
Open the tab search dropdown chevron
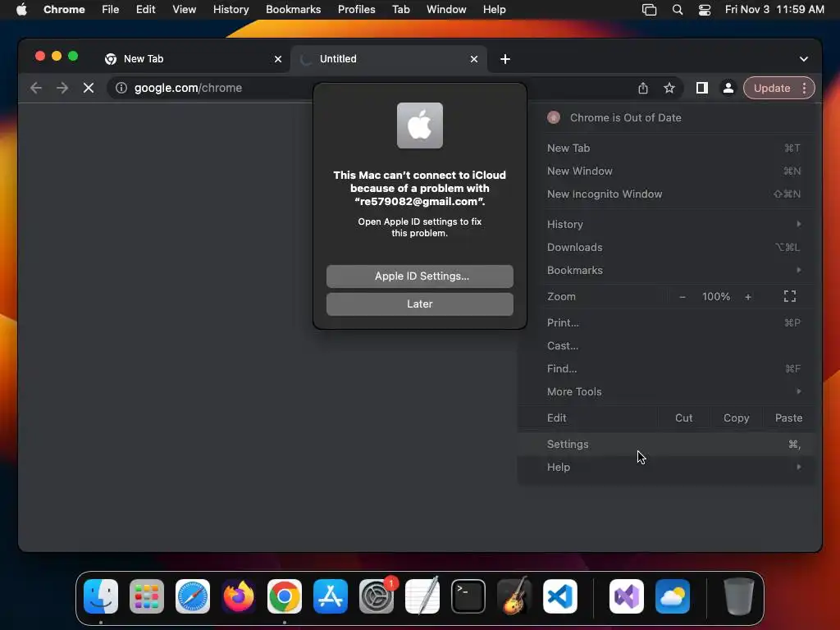(804, 59)
